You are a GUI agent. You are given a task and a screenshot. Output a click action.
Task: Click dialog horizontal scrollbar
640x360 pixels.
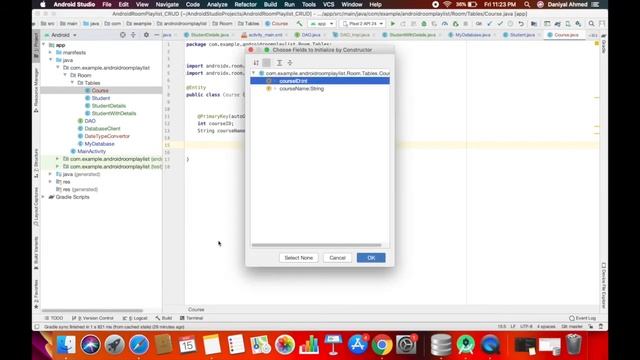click(316, 245)
